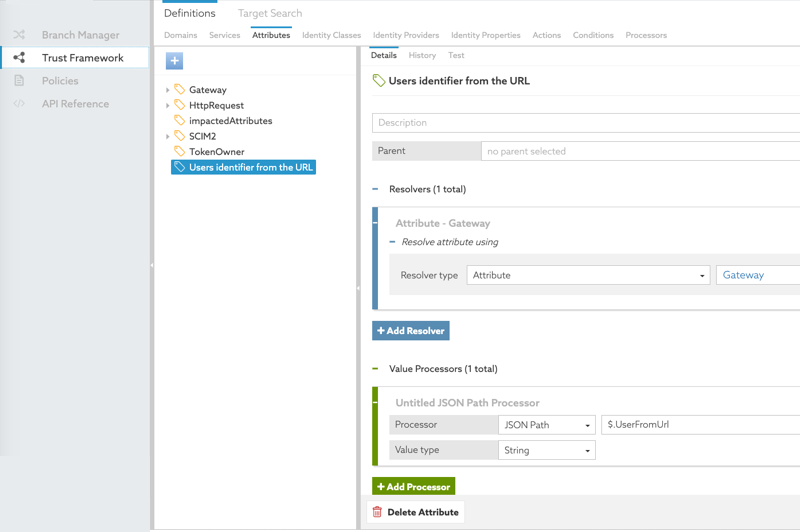The width and height of the screenshot is (800, 532).
Task: Click the Delete Attribute button
Action: pos(415,512)
